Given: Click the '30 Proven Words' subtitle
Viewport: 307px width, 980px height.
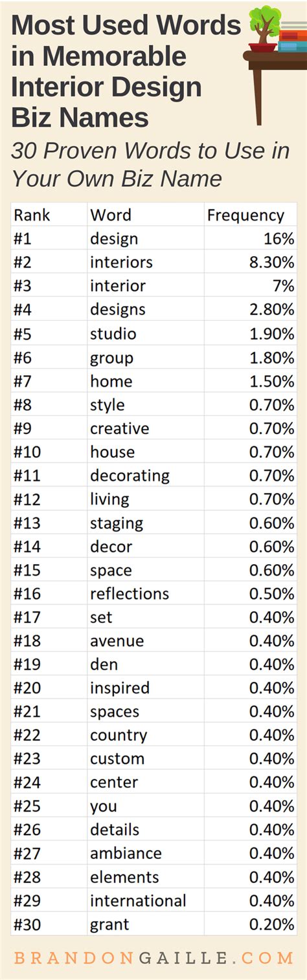Looking at the screenshot, I should click(x=150, y=164).
